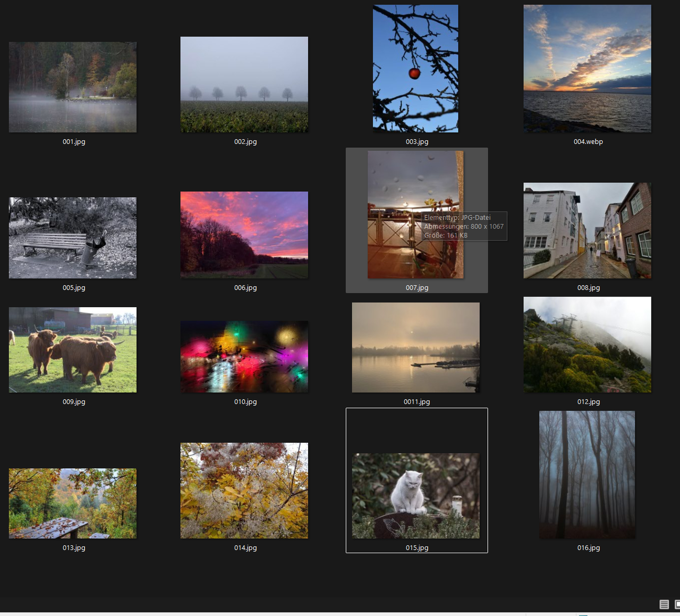The width and height of the screenshot is (680, 616).
Task: Click the file name 001.jpg
Action: (x=74, y=142)
